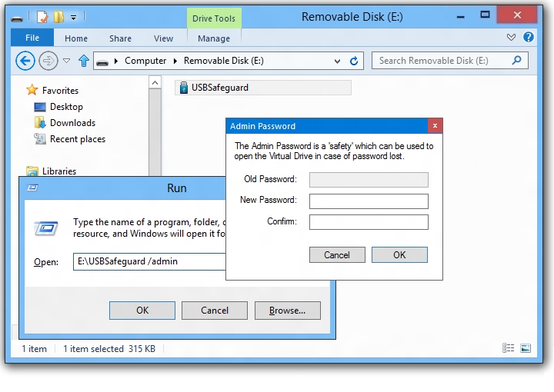Viewport: 554px width, 392px height.
Task: Refresh the Removable Disk folder view
Action: (x=355, y=61)
